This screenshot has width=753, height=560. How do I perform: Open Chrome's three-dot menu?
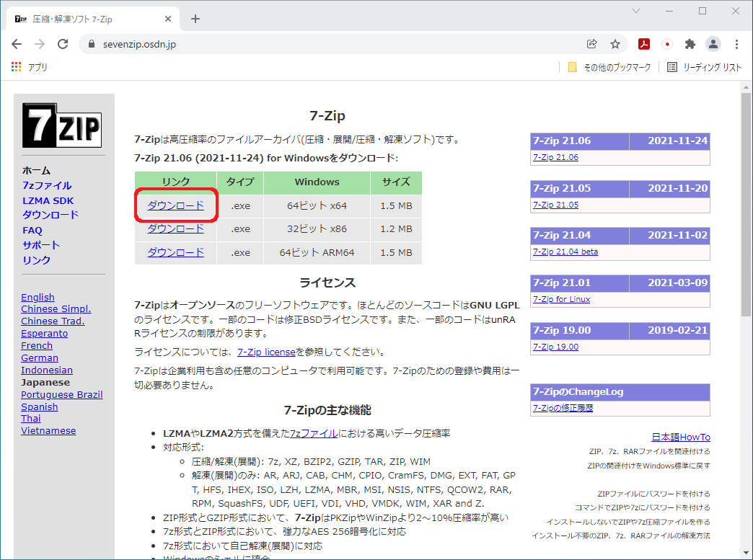736,44
